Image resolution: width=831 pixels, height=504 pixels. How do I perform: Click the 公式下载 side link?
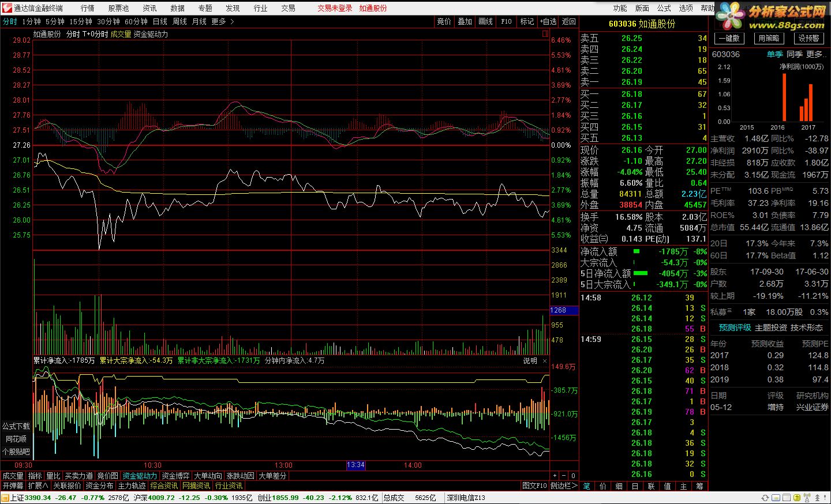16,426
